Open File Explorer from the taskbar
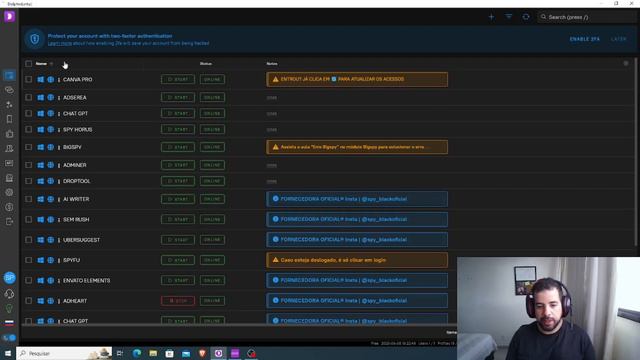 (153, 353)
